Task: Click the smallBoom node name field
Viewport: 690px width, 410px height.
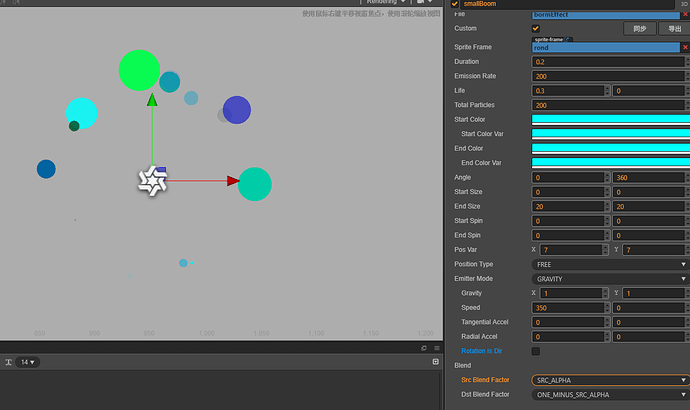Action: (x=567, y=4)
